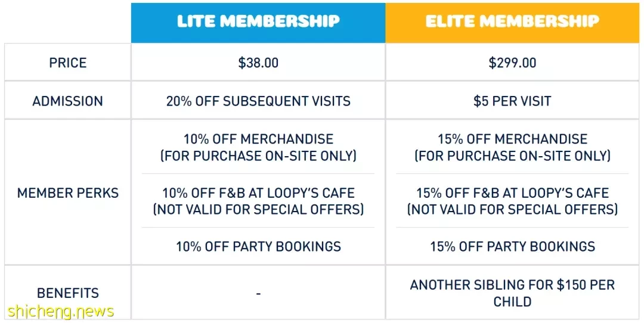This screenshot has height=323, width=644.
Task: Click 15% off F&B at Loopy's Cafe
Action: pos(512,193)
